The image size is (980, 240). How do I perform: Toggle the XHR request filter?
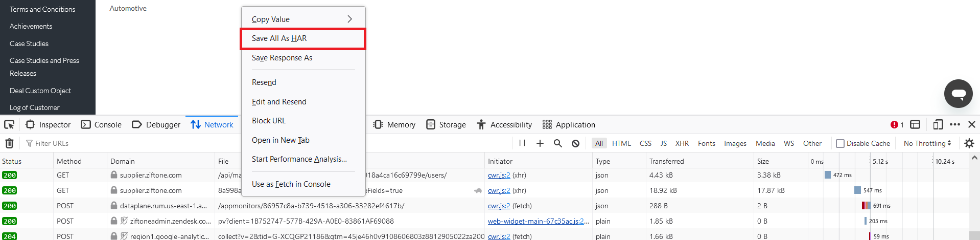click(682, 143)
